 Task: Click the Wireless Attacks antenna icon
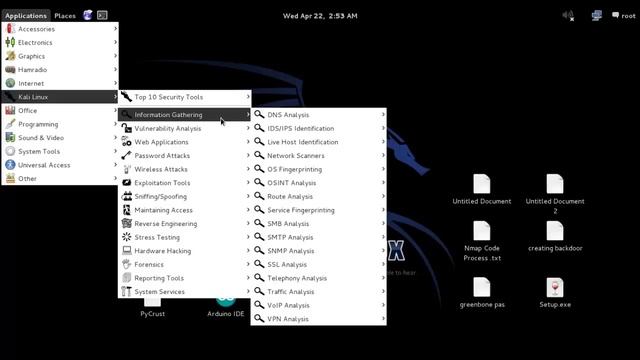pyautogui.click(x=127, y=169)
